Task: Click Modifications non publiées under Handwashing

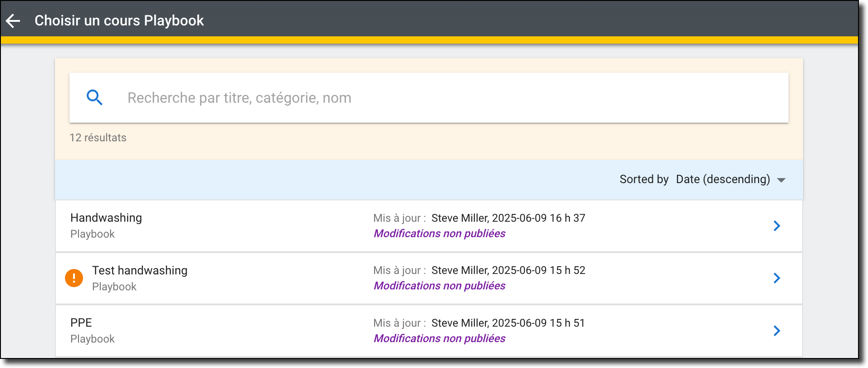Action: 439,234
